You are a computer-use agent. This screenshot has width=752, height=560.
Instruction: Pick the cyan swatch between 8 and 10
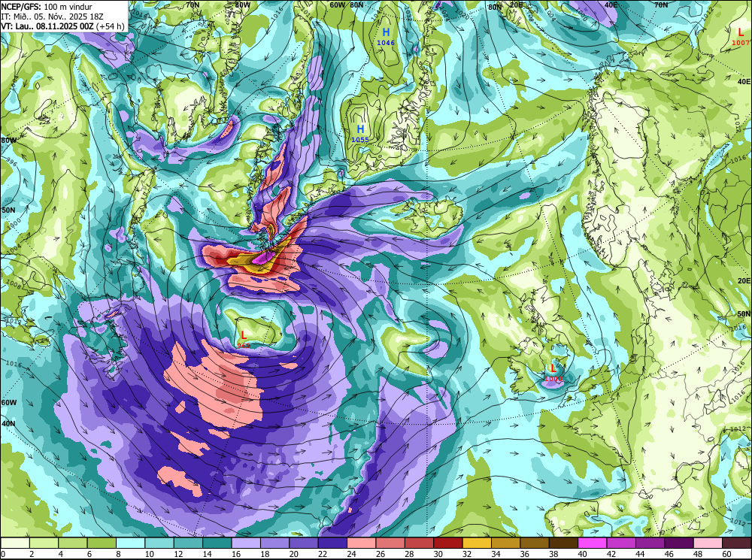(x=130, y=543)
